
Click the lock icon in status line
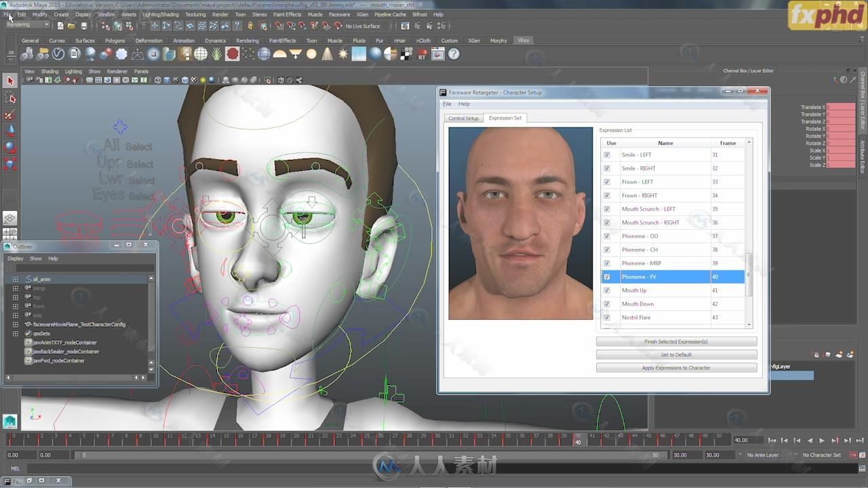pos(250,26)
